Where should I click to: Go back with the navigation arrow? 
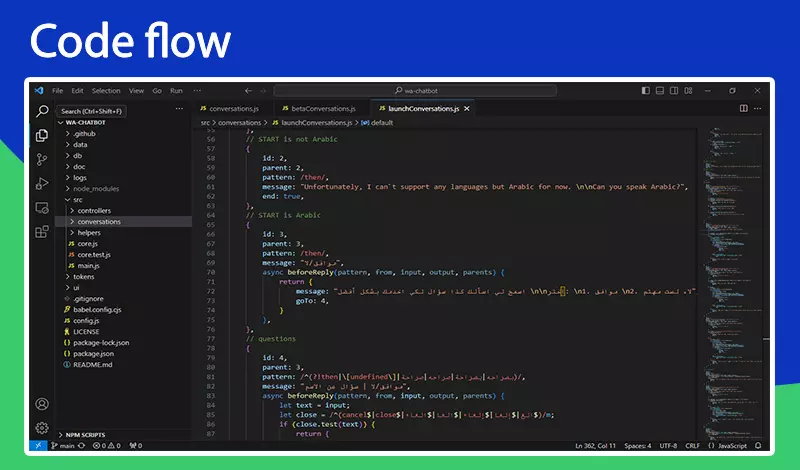pos(248,91)
